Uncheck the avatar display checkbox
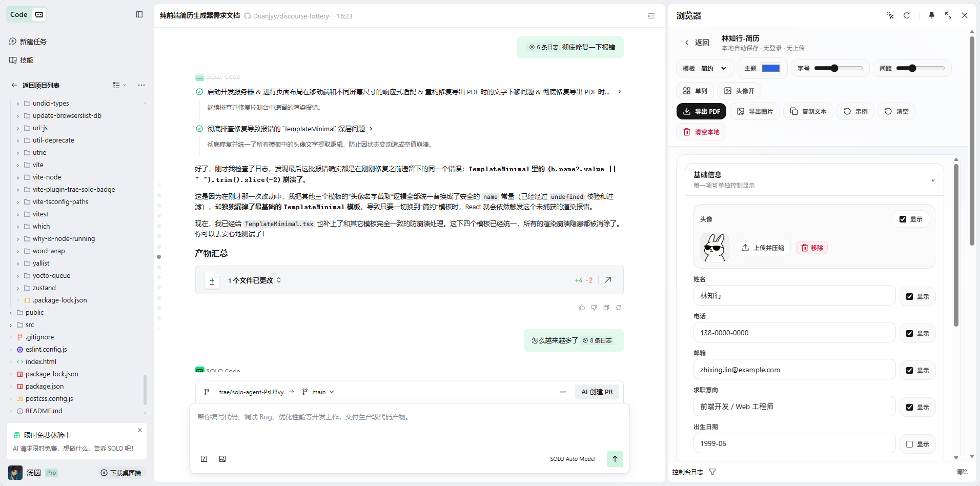 (x=903, y=219)
